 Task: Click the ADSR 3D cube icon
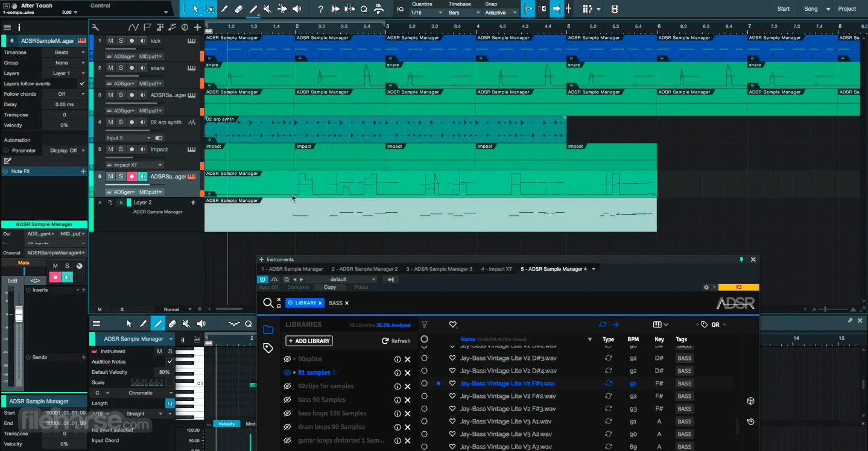(751, 401)
